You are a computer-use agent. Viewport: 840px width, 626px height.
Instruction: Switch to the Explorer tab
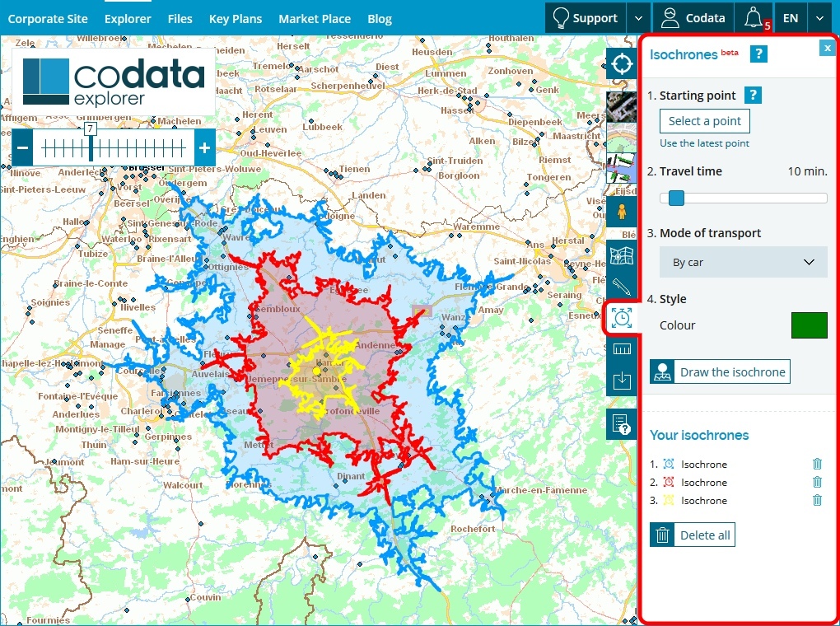tap(128, 18)
